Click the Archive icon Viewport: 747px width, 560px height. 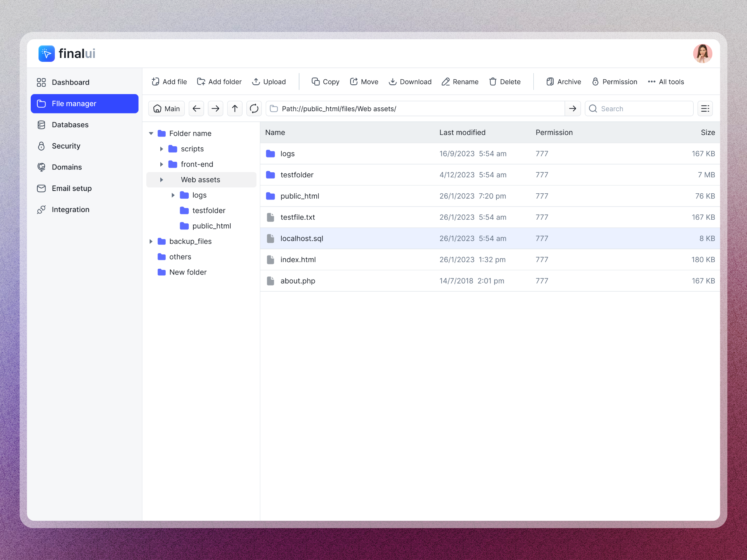click(550, 82)
